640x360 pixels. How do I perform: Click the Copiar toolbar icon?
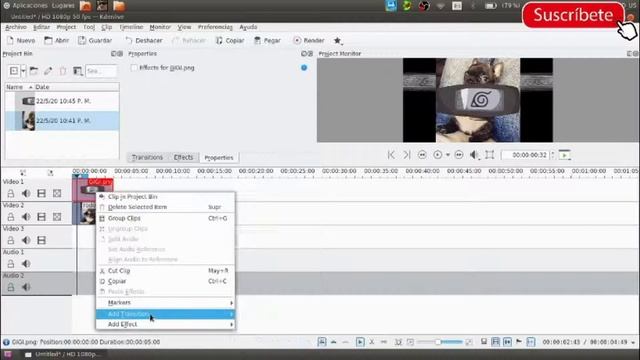[x=219, y=40]
